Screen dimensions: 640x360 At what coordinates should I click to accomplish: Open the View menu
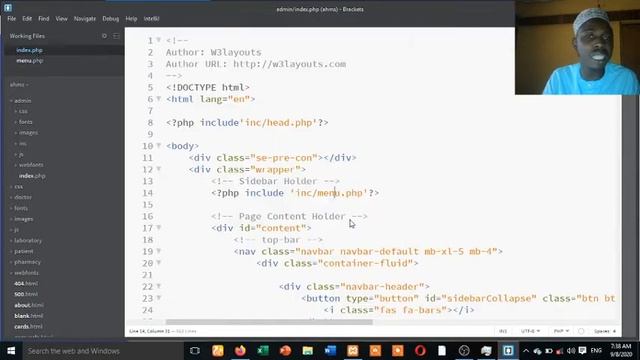pyautogui.click(x=62, y=19)
